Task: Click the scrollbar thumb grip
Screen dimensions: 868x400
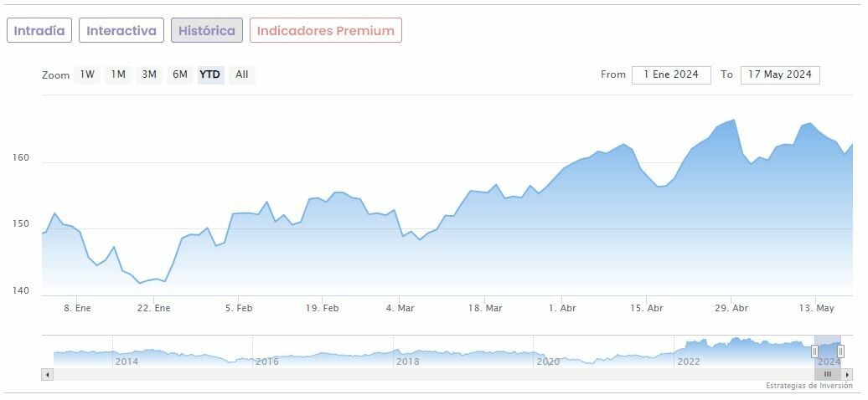Action: [827, 374]
